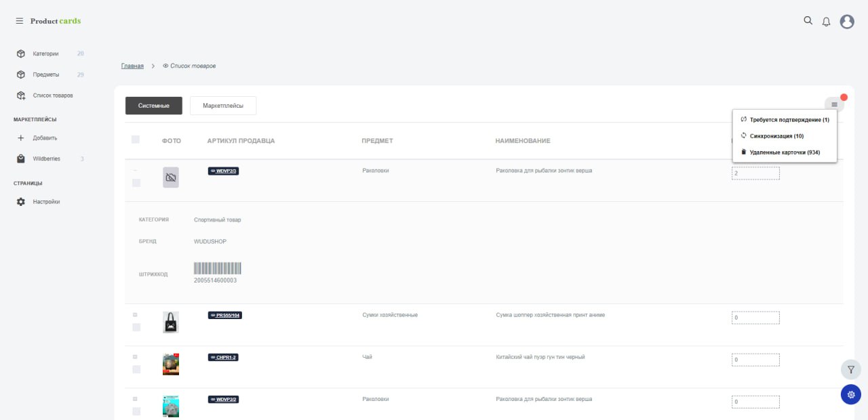Click the icon next to Удаленные карточки

point(743,152)
